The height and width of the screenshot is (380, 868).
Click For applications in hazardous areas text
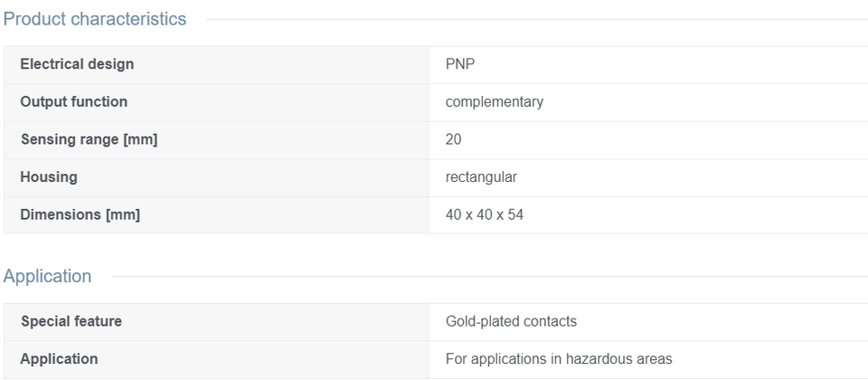[559, 359]
